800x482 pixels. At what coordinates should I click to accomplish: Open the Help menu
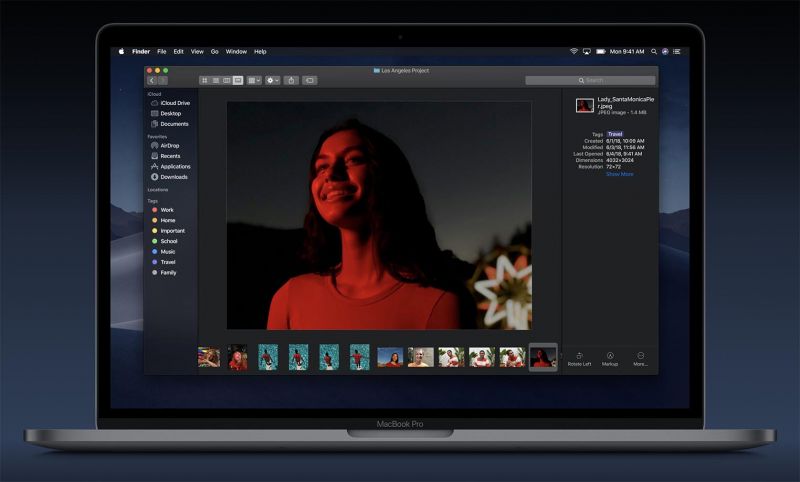point(260,52)
